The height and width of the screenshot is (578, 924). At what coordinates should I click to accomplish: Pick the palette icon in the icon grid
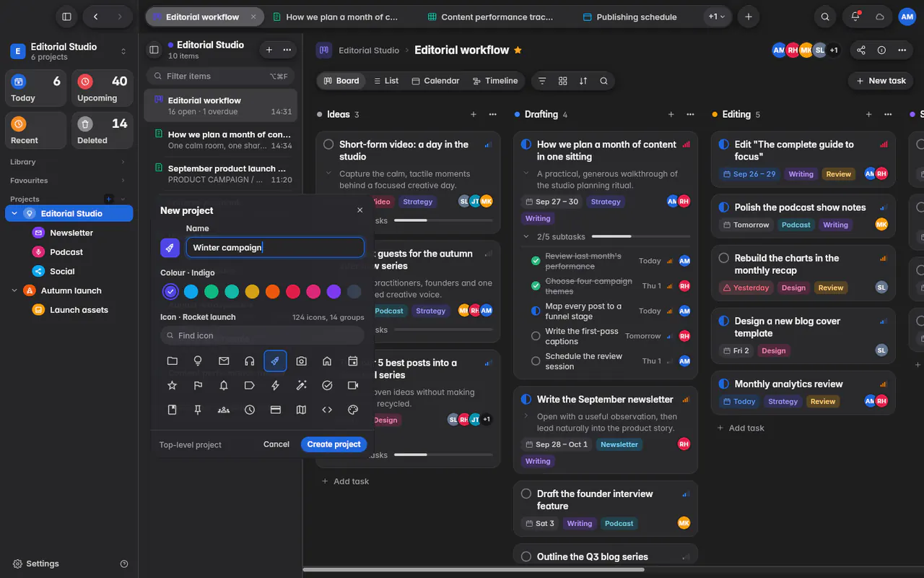pyautogui.click(x=353, y=410)
